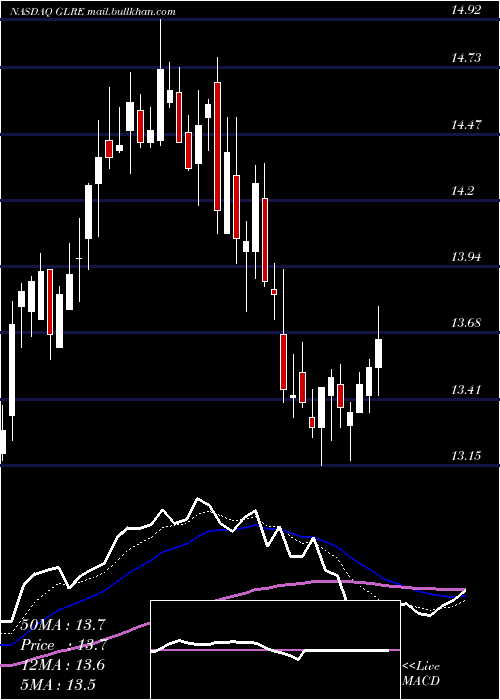Image resolution: width=500 pixels, height=700 pixels.
Task: Click inside the MACD inset chart
Action: (x=275, y=650)
